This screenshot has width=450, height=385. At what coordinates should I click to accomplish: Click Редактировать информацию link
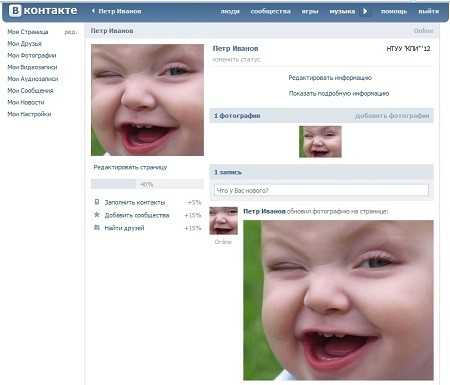[330, 78]
